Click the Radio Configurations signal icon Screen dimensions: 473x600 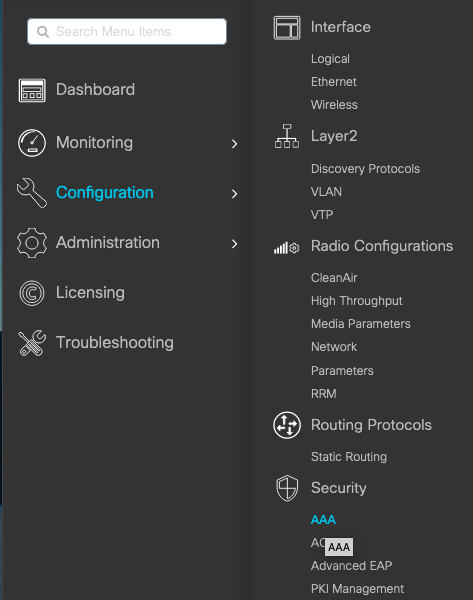(x=287, y=248)
